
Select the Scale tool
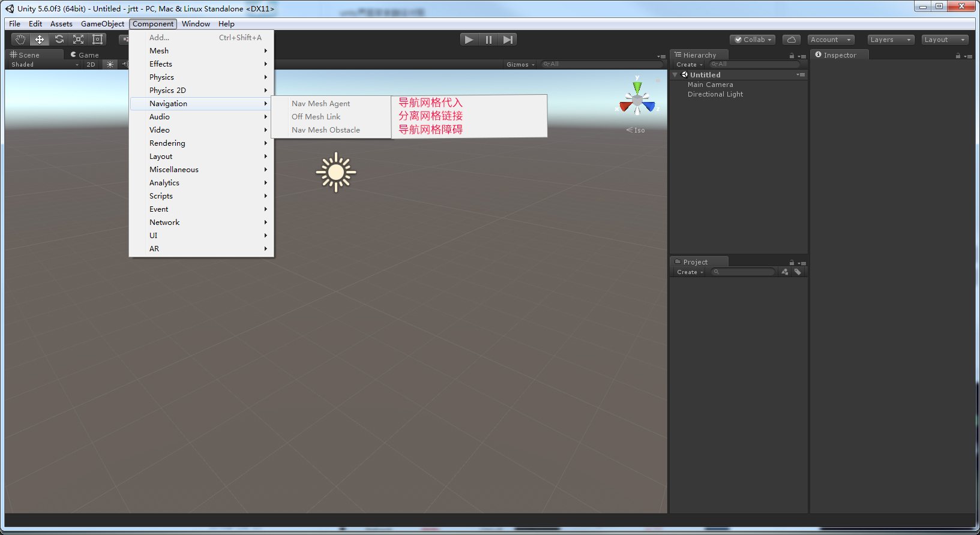(x=79, y=40)
